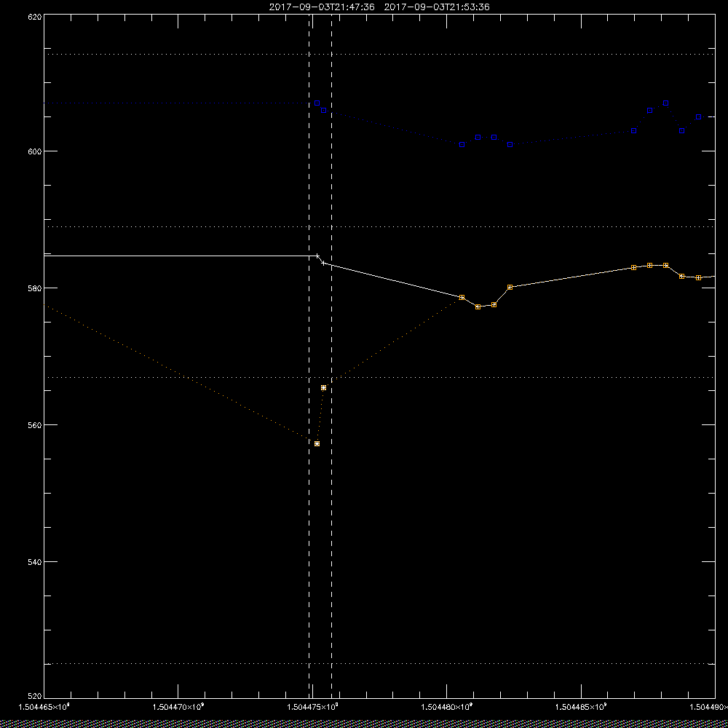Click the 1.504475×10⁹ x-axis label

pyautogui.click(x=312, y=707)
